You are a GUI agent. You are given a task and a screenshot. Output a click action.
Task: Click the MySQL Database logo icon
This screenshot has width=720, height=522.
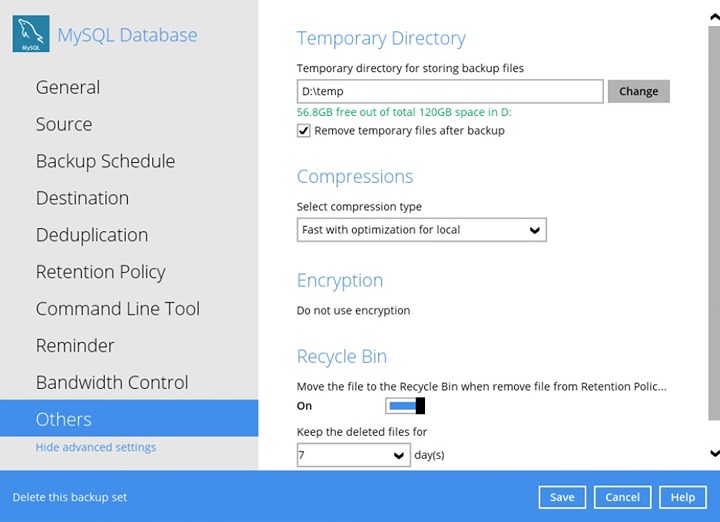pyautogui.click(x=31, y=35)
